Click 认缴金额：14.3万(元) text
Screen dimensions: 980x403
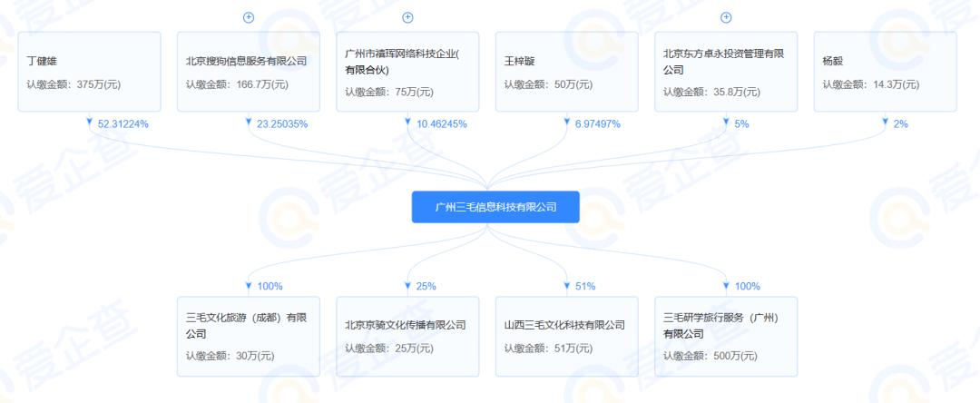(870, 84)
